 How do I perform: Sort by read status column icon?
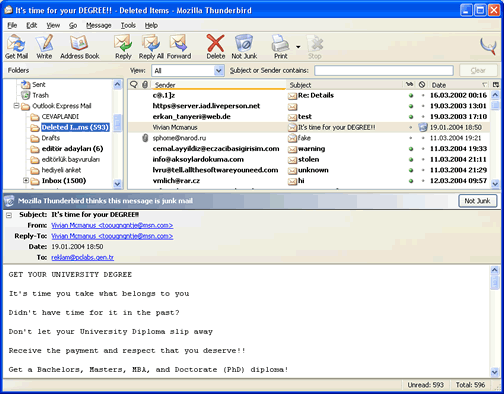tap(409, 85)
